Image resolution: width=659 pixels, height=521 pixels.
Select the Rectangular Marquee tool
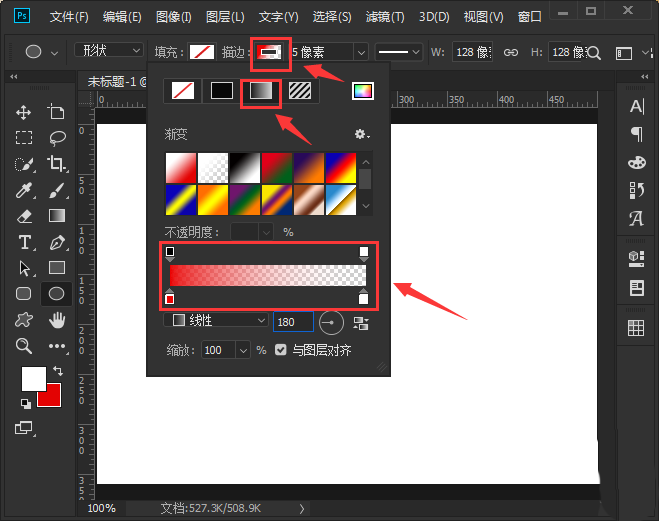click(24, 138)
